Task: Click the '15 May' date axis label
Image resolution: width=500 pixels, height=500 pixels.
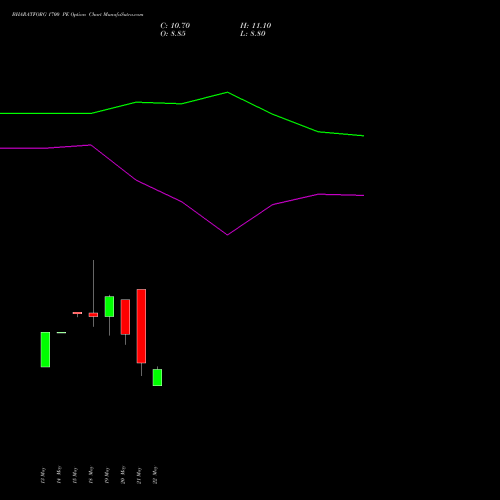Action: coord(75,475)
